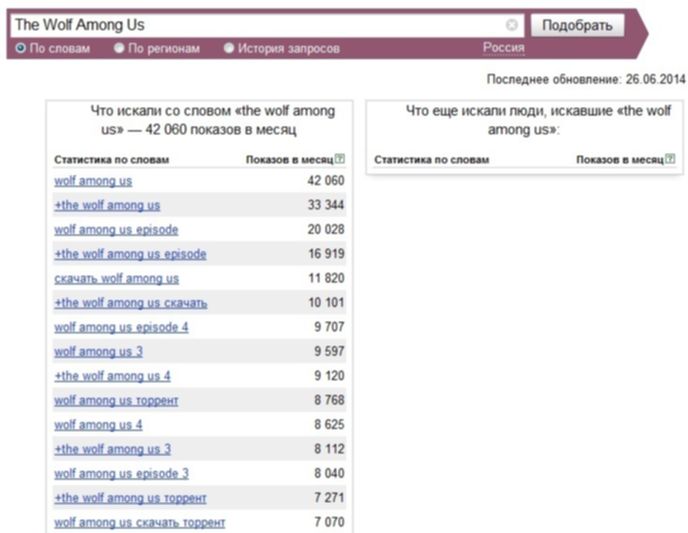The image size is (688, 533).
Task: Focus the The Wolf Among Us search field
Action: (x=259, y=25)
